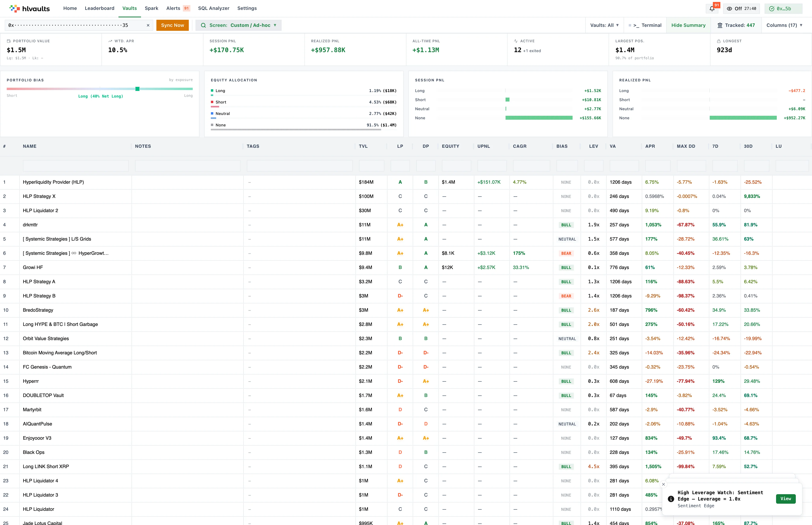Click the None realized PnL bar
Viewport: 812px width, 525px height.
[x=743, y=118]
